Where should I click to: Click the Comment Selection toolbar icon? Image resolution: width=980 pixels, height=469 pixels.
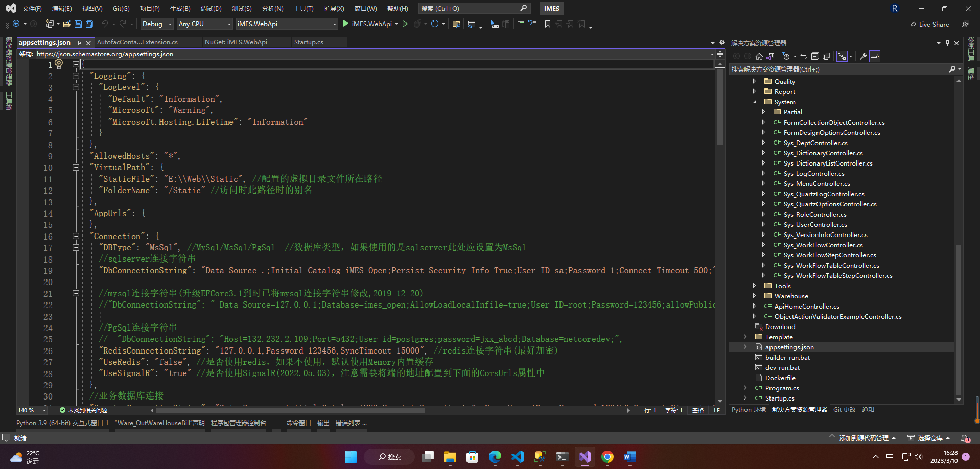point(521,24)
